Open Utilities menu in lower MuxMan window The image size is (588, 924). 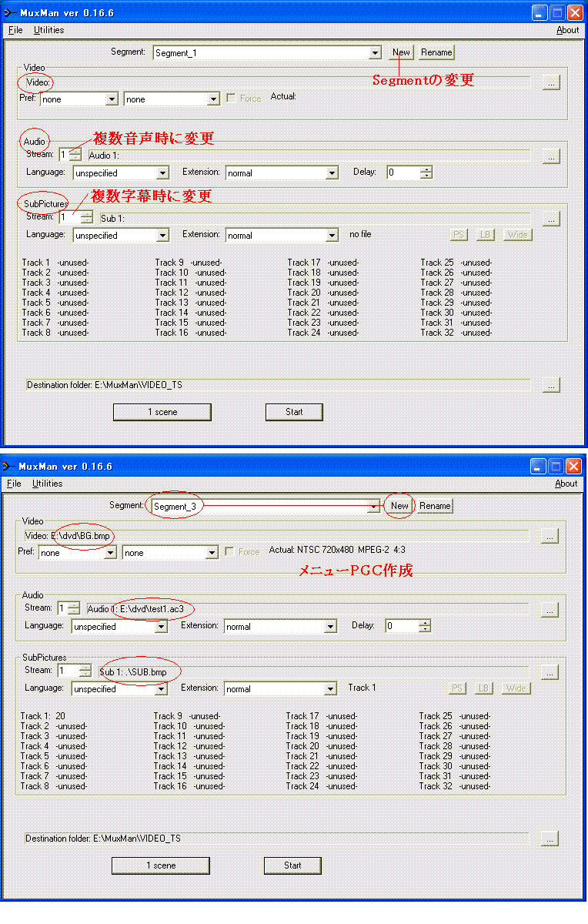click(x=47, y=484)
